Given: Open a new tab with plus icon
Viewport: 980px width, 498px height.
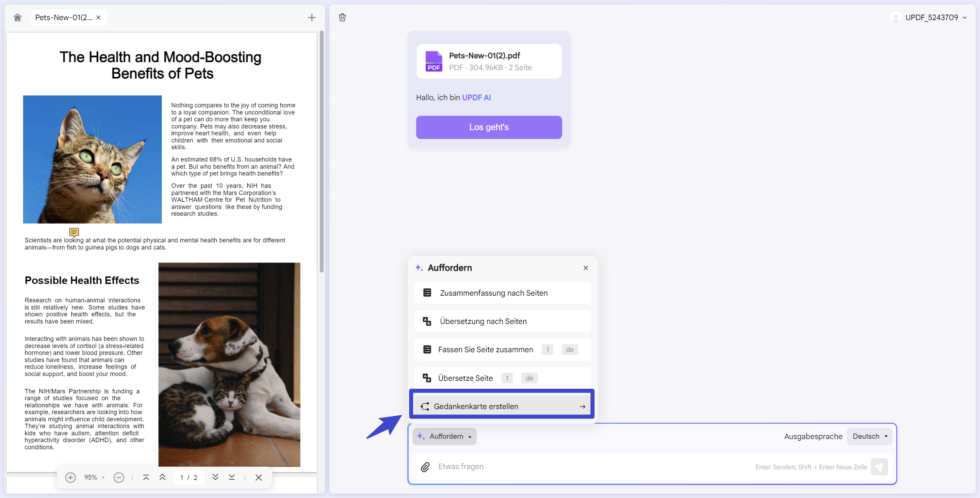Looking at the screenshot, I should tap(312, 17).
